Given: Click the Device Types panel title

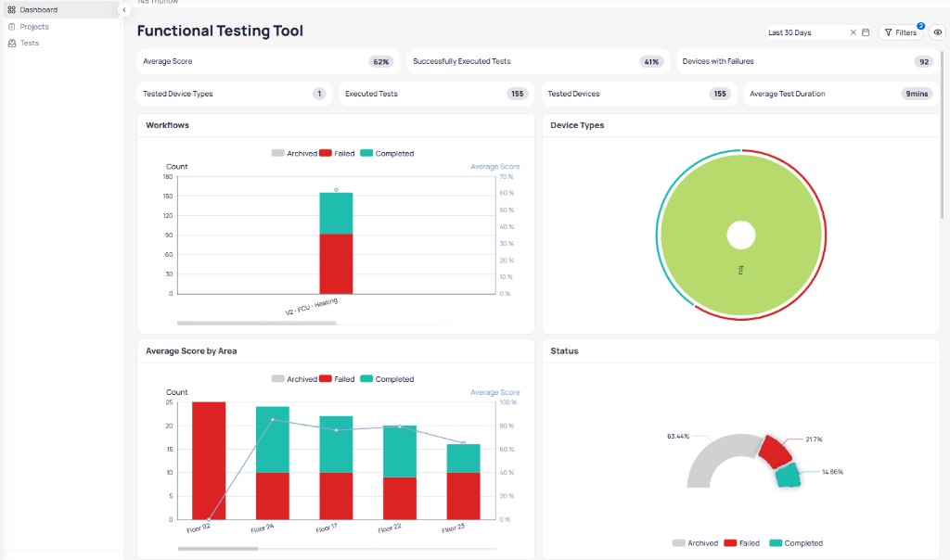Looking at the screenshot, I should [x=577, y=125].
